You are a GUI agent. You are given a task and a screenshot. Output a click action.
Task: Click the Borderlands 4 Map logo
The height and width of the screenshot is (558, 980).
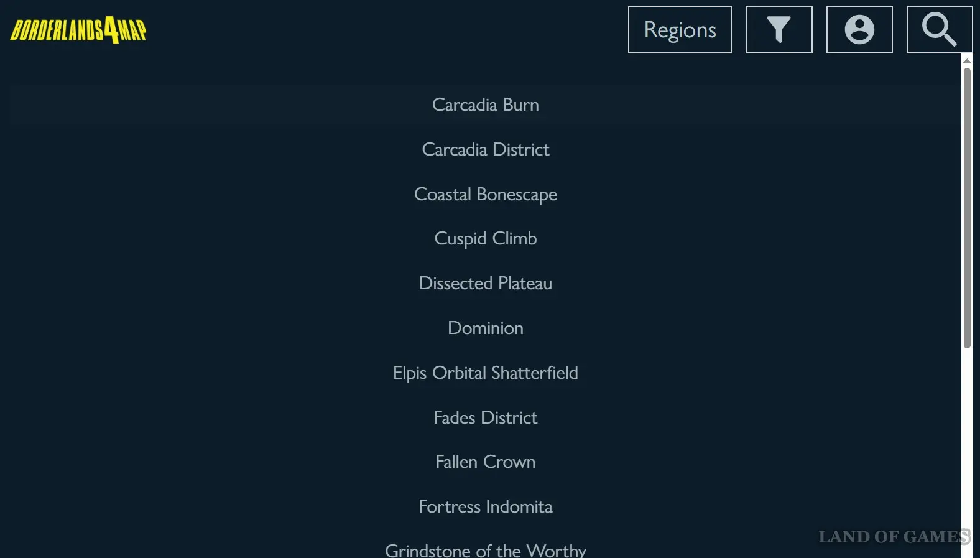(x=78, y=30)
